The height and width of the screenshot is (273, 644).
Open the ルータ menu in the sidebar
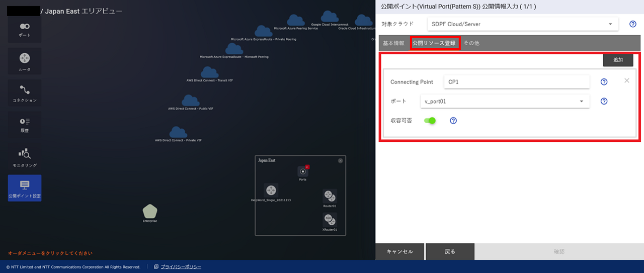[25, 61]
